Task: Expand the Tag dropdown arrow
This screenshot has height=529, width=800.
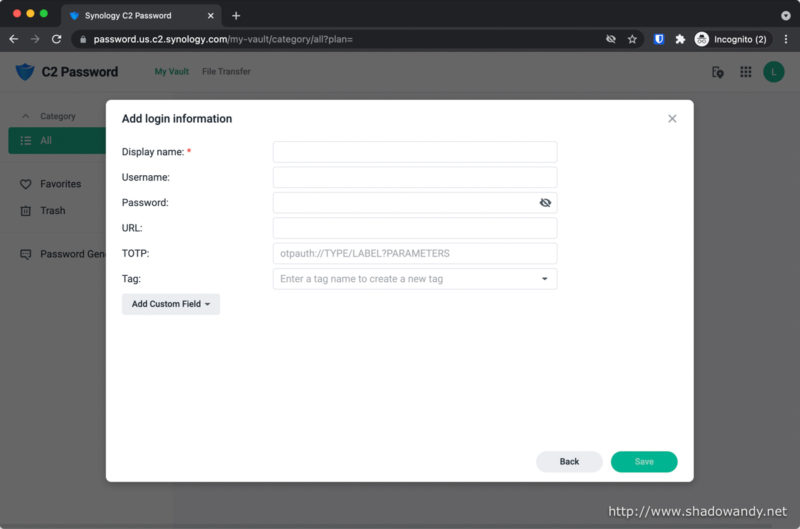Action: click(x=544, y=279)
